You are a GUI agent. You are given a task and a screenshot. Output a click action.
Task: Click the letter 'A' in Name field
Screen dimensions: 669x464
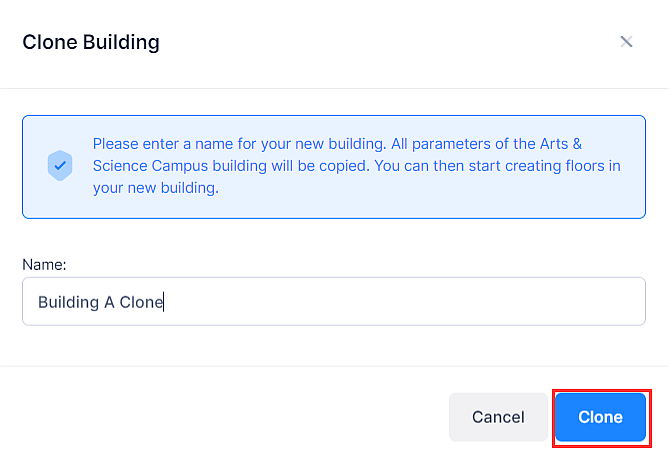click(109, 301)
